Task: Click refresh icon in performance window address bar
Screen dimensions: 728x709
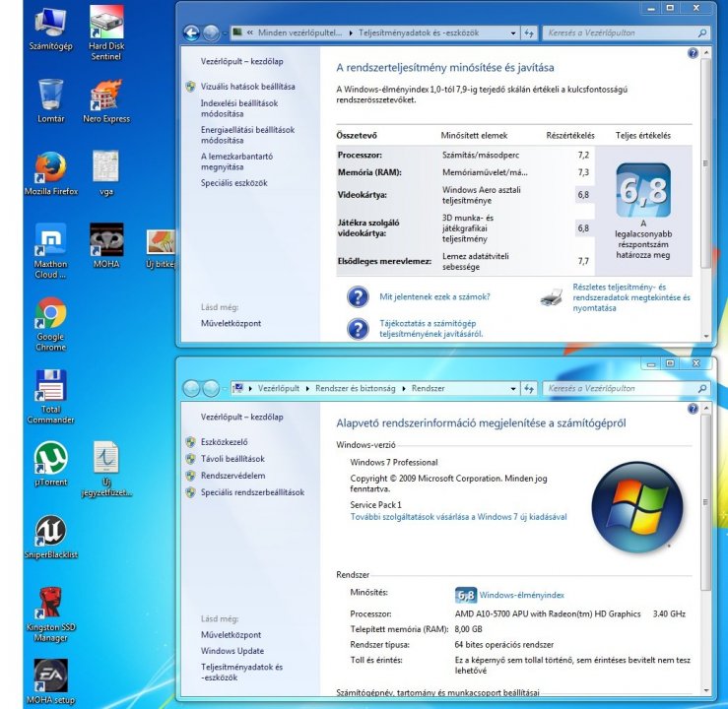Action: (x=529, y=32)
